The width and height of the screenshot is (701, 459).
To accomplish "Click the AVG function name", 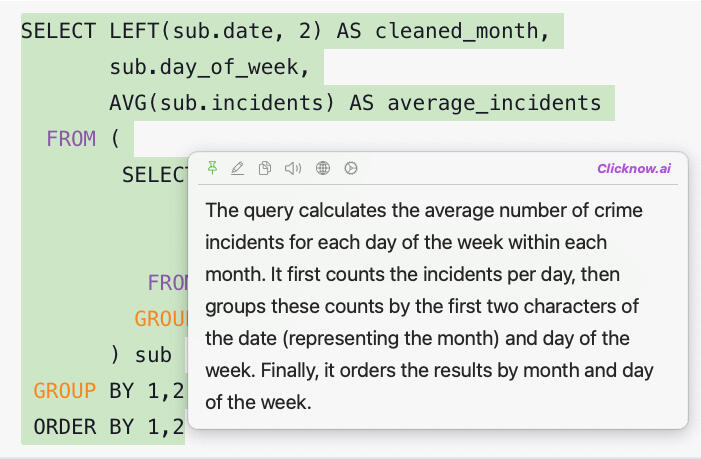I will click(128, 103).
